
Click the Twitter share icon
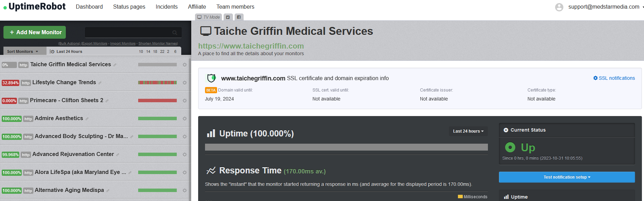point(228,17)
